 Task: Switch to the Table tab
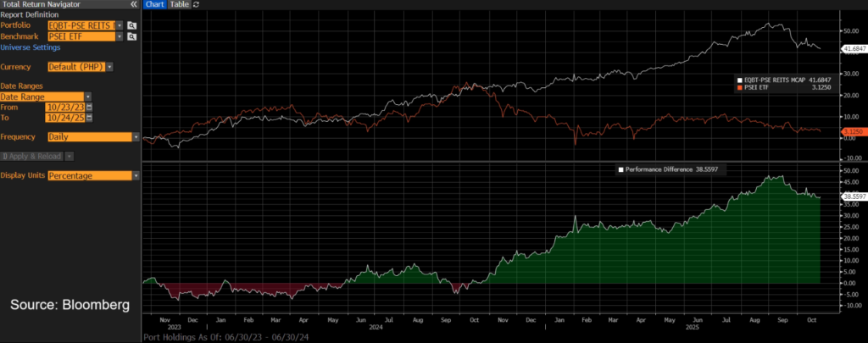click(179, 4)
